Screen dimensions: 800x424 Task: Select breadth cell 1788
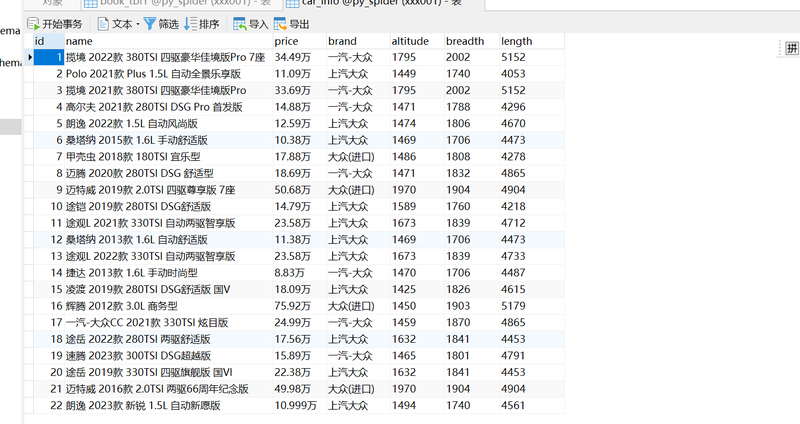472,107
